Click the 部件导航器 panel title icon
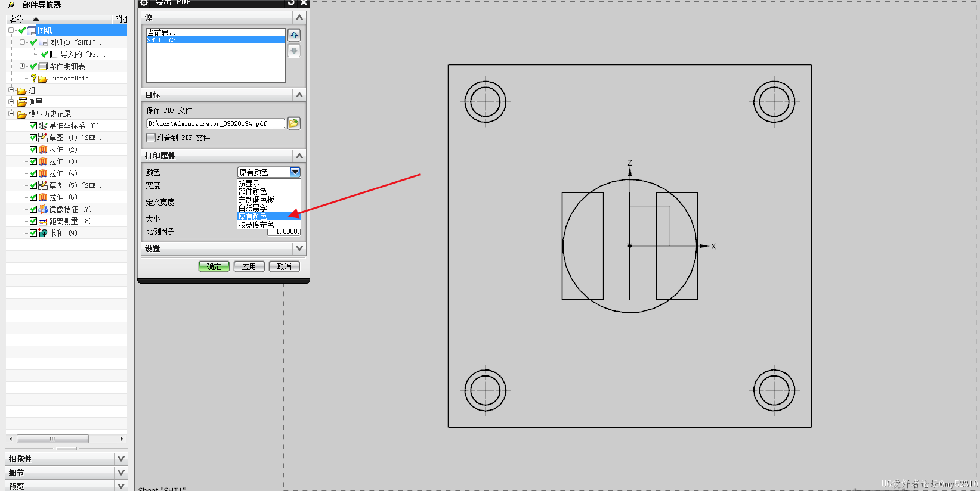This screenshot has height=491, width=980. tap(11, 5)
